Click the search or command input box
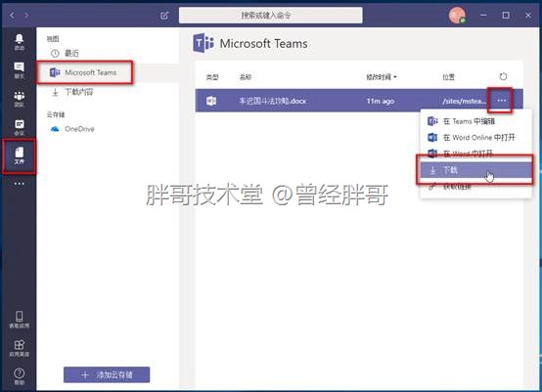This screenshot has width=542, height=392. [271, 16]
